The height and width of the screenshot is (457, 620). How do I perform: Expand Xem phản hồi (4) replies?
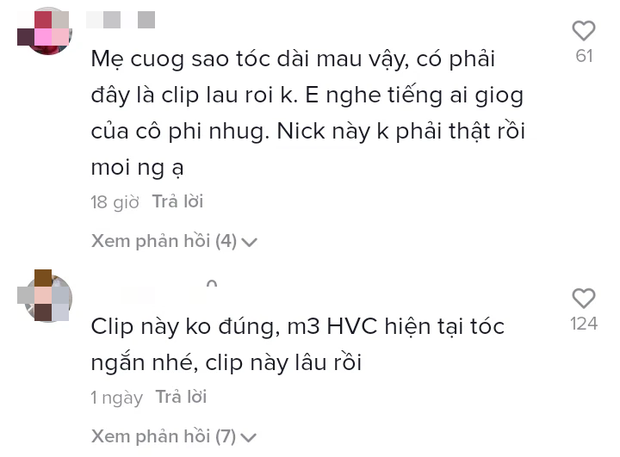(174, 241)
